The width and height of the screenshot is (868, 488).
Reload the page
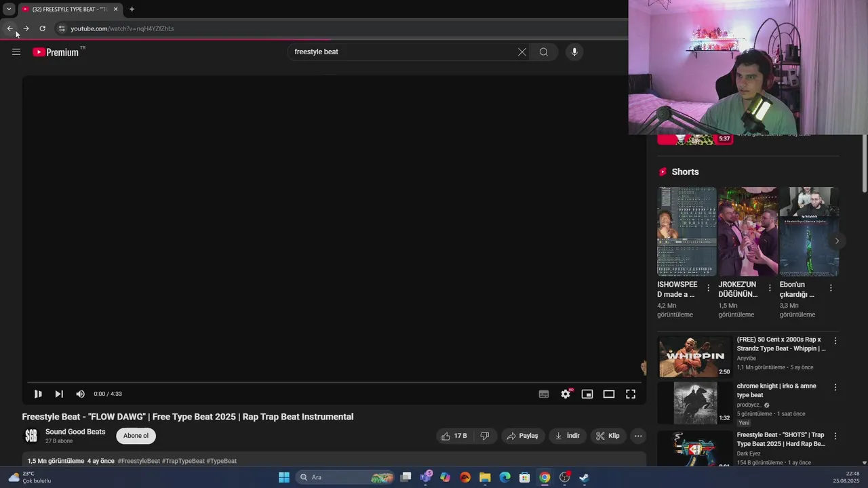[42, 28]
